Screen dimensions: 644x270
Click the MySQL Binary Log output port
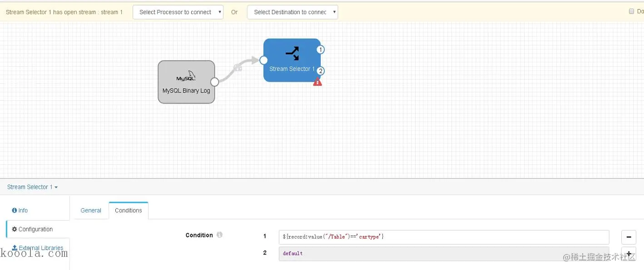pyautogui.click(x=215, y=82)
